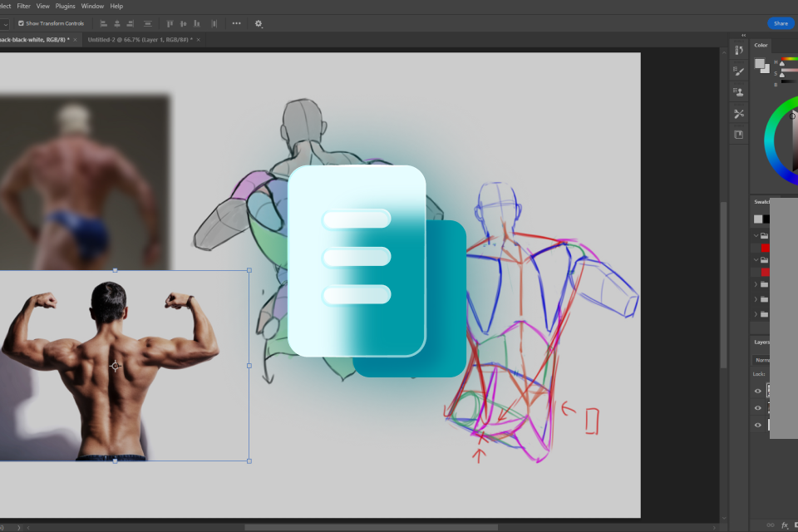The height and width of the screenshot is (532, 798).
Task: Select the red swatch in first folder
Action: 765,248
